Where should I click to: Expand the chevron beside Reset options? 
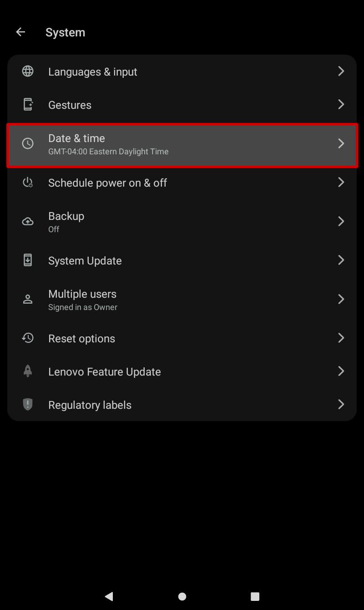pyautogui.click(x=341, y=338)
